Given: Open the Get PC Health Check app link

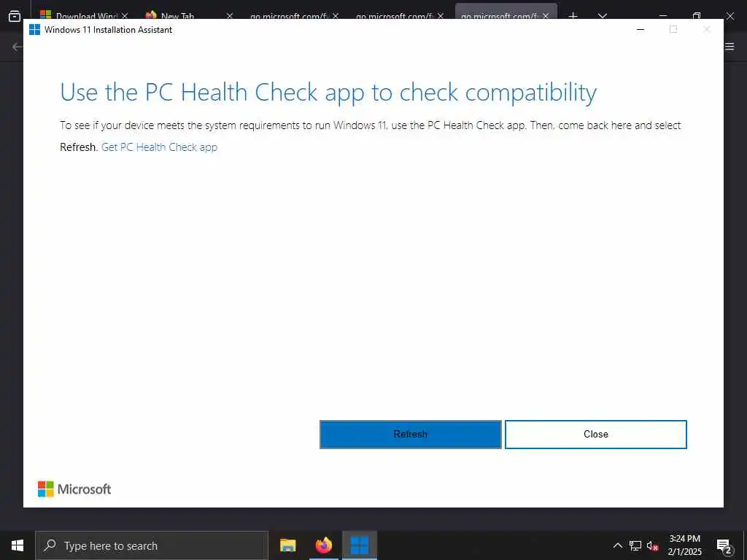Looking at the screenshot, I should [x=159, y=147].
